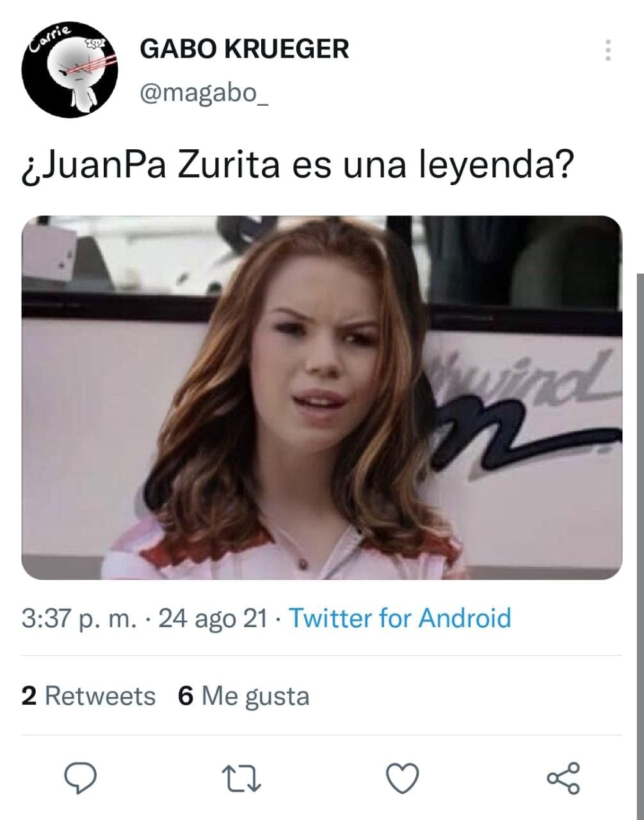Image resolution: width=644 pixels, height=820 pixels.
Task: Click the word leyenda in the tweet
Action: pyautogui.click(x=494, y=165)
